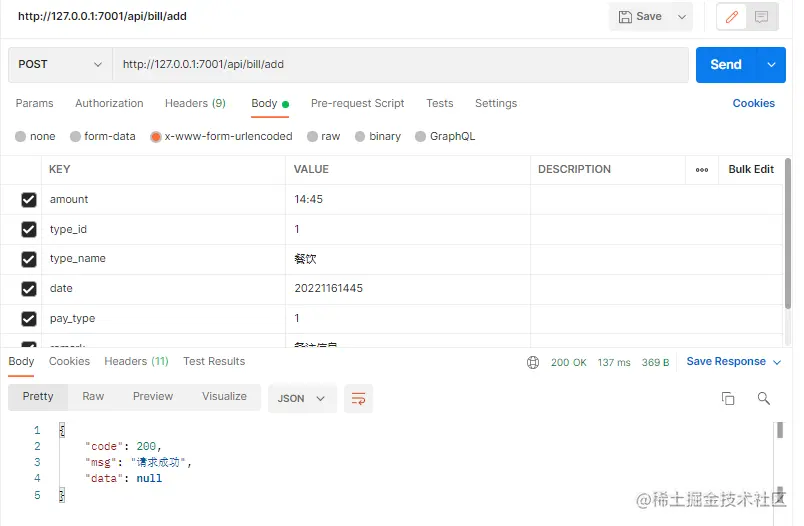Image resolution: width=804 pixels, height=526 pixels.
Task: Open the Authorization tab
Action: 109,103
